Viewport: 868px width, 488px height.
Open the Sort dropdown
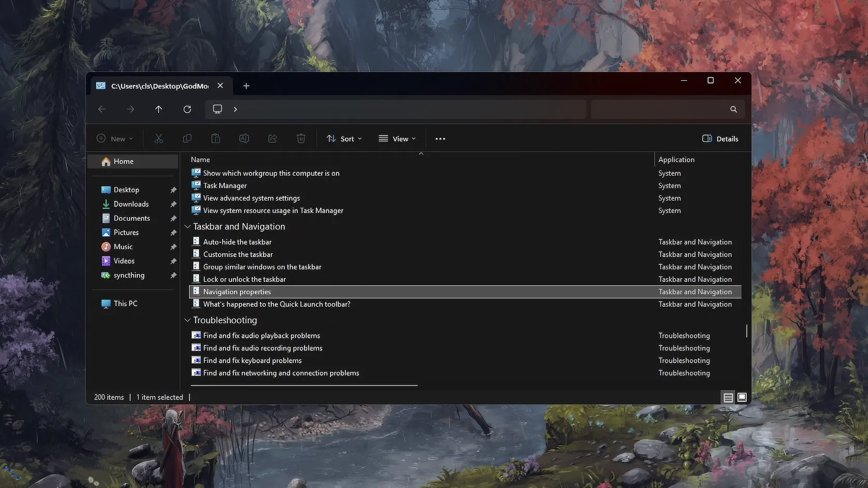click(x=344, y=139)
